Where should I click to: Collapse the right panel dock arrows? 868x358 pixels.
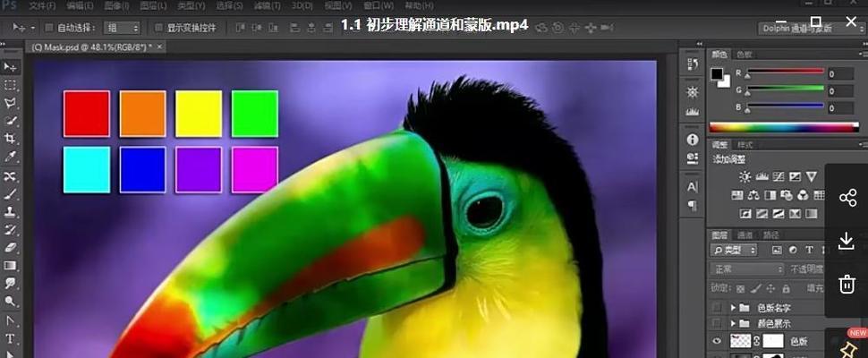(x=864, y=44)
